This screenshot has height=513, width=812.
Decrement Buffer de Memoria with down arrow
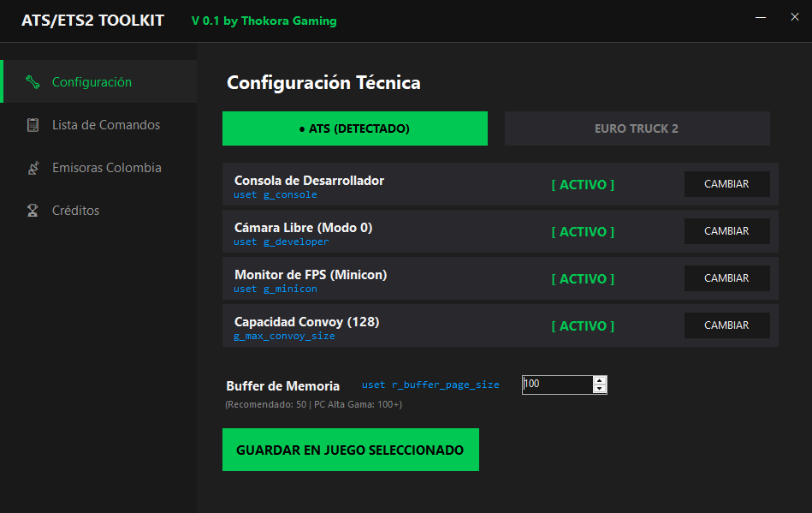599,389
